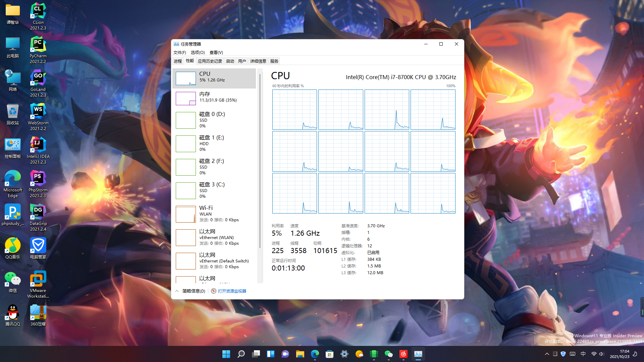Collapse to summary view with chevron (简略信息)
The image size is (644, 362).
pyautogui.click(x=177, y=291)
